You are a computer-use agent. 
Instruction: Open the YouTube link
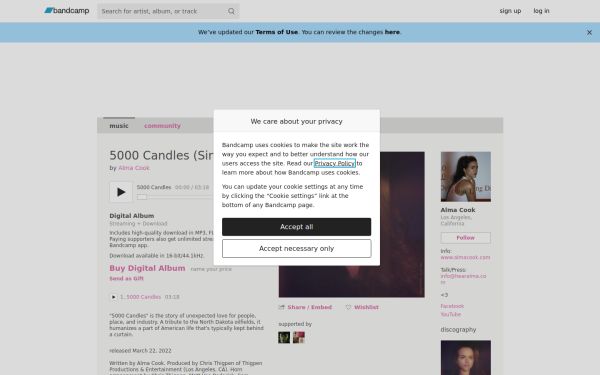point(451,315)
